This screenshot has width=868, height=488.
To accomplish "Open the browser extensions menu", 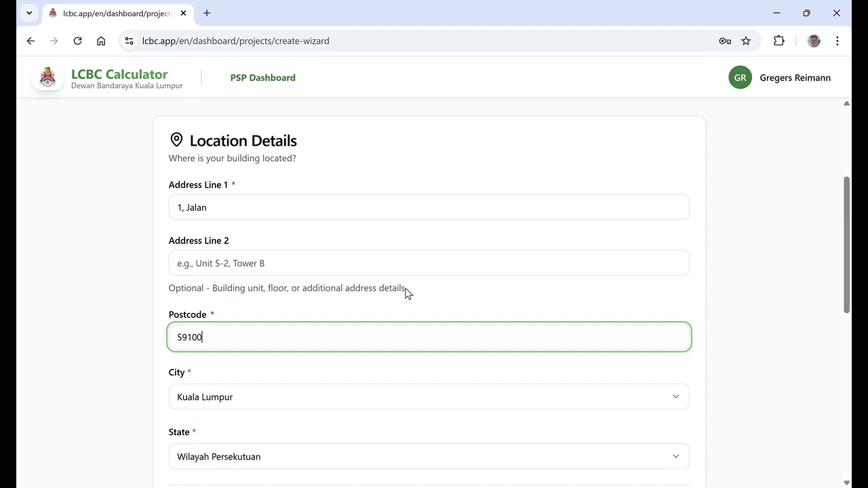I will 778,41.
